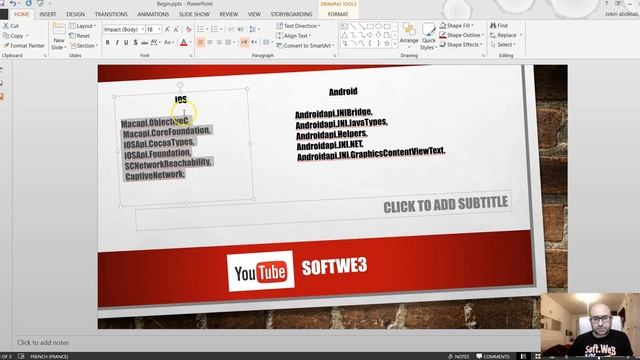Click the New Slide button
The image size is (640, 360).
59,36
